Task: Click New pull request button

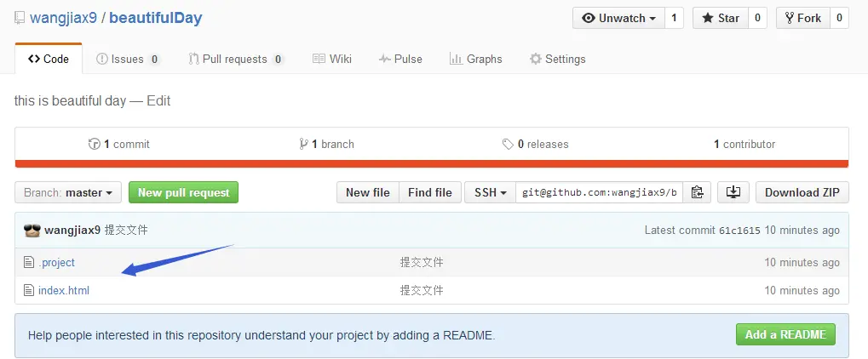Action: (184, 192)
